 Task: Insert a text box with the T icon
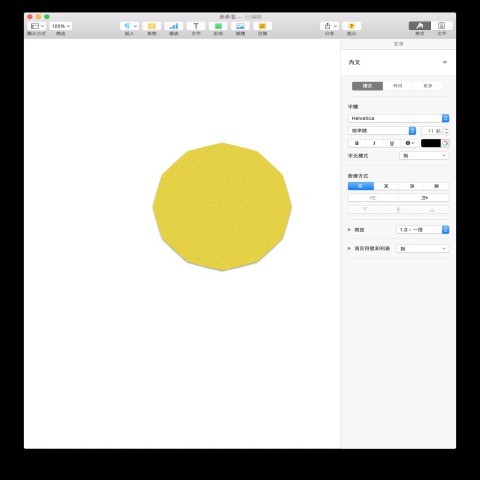[196, 26]
